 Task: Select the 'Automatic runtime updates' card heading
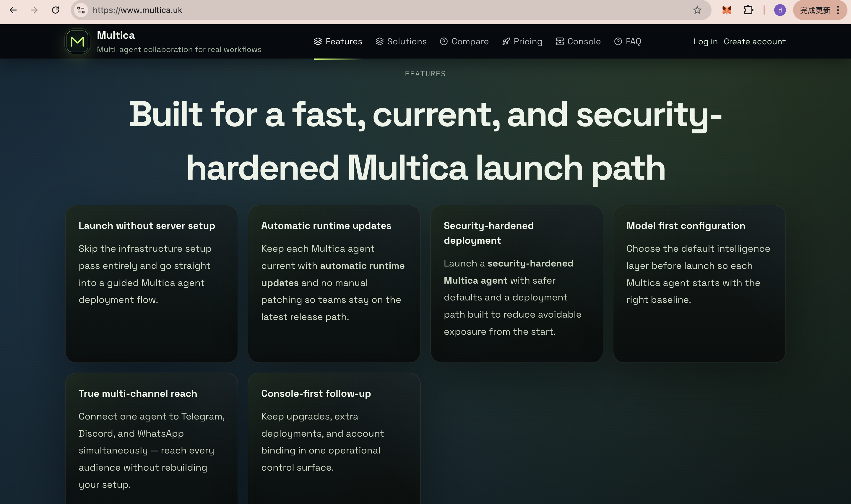[326, 225]
